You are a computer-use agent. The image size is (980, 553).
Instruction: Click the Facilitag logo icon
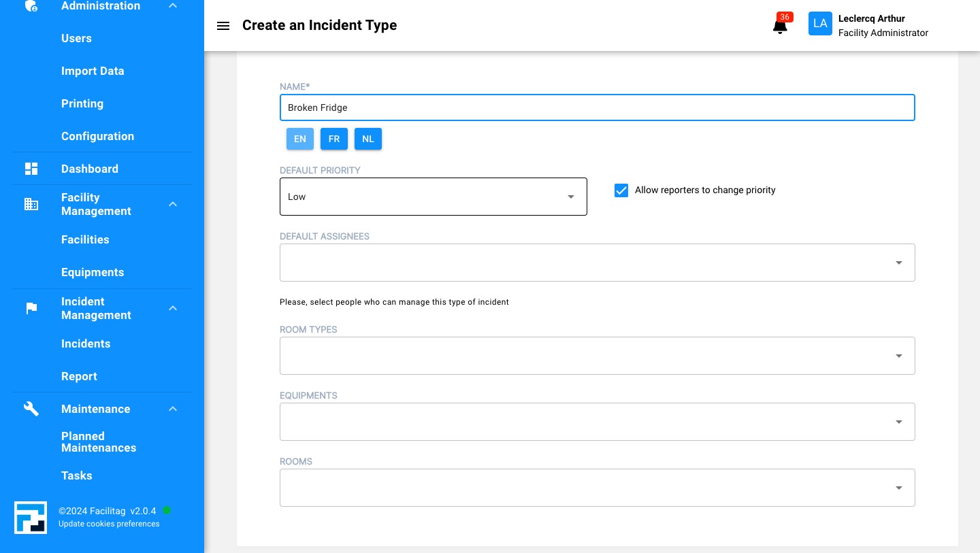[x=31, y=518]
